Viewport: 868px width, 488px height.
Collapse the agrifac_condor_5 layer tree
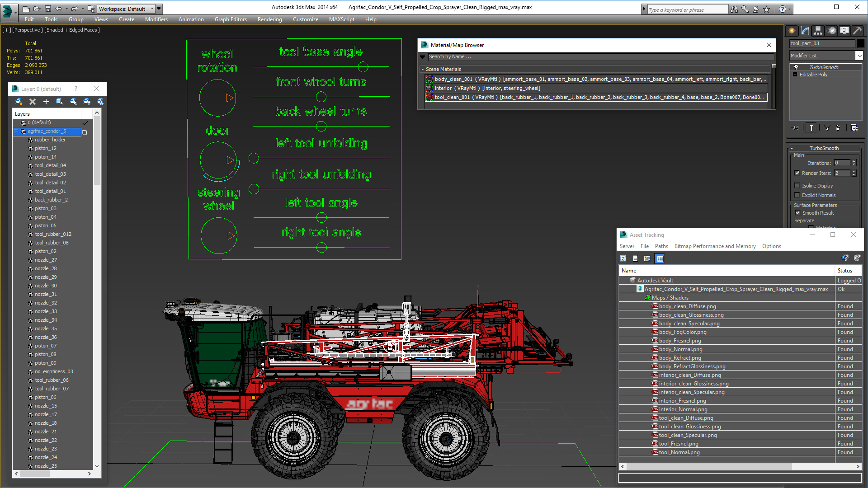click(16, 131)
